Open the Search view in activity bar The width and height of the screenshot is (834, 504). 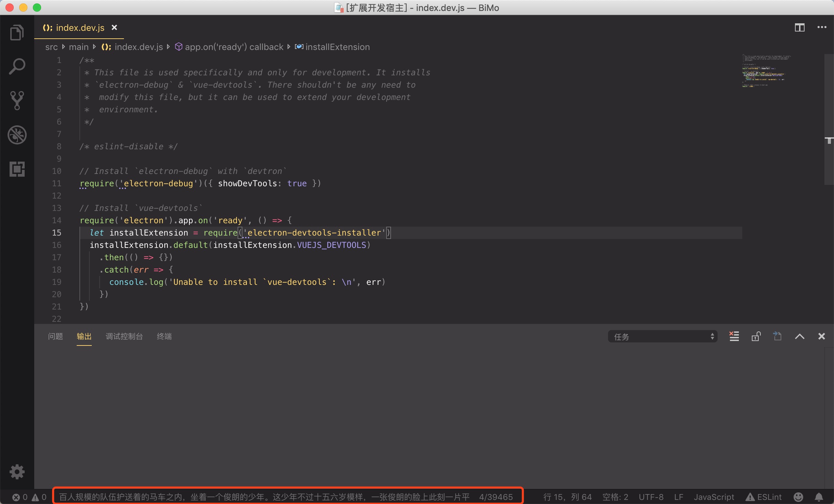[x=17, y=66]
